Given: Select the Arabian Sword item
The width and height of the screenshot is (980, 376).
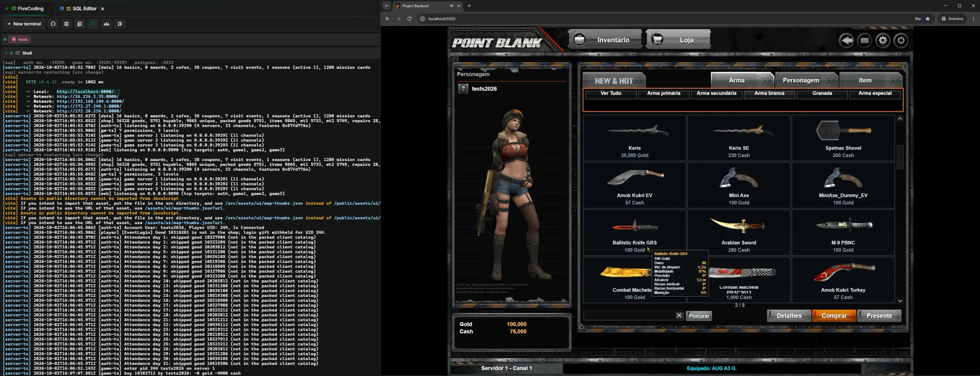Looking at the screenshot, I should point(739,233).
